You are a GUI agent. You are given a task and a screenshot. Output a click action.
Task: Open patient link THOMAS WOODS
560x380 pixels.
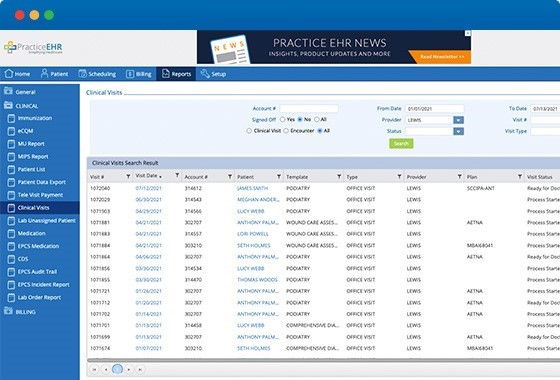(x=257, y=280)
